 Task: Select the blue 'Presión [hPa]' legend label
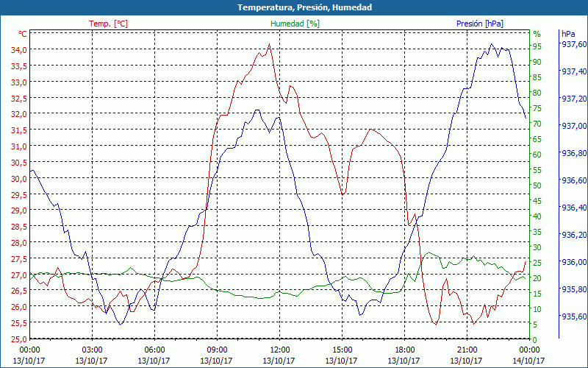pos(480,24)
